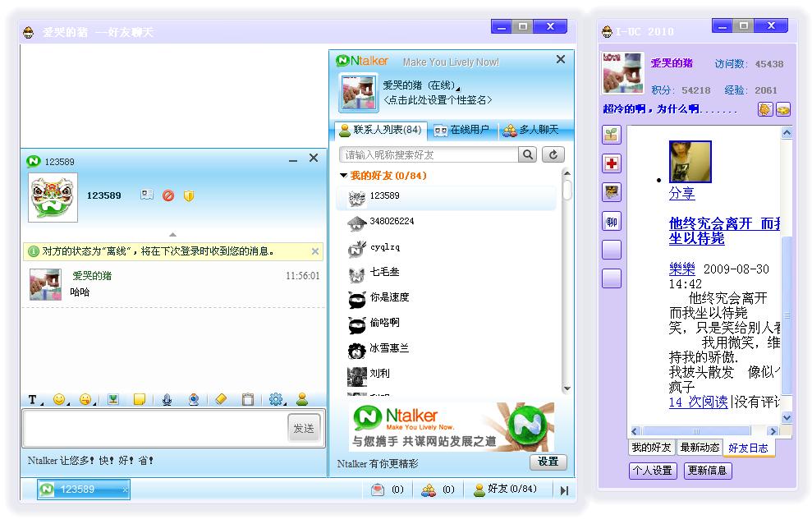
Task: Start video chat with webcam icon
Action: [194, 399]
